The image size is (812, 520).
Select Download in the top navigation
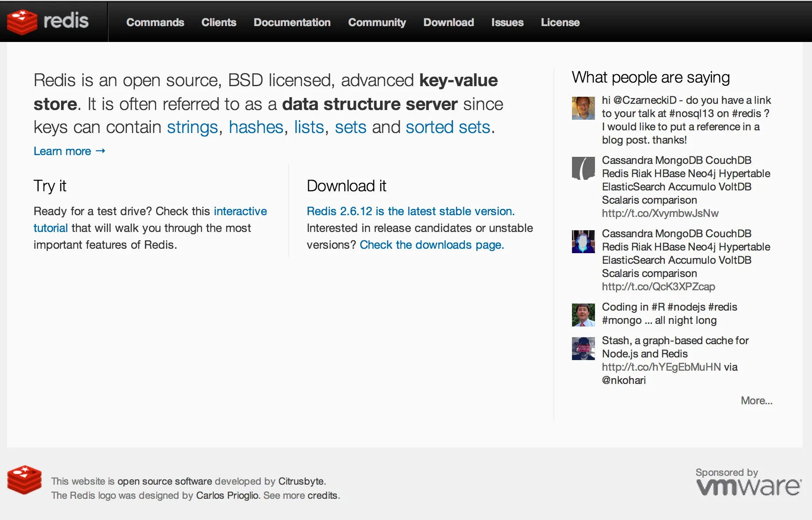pos(448,23)
